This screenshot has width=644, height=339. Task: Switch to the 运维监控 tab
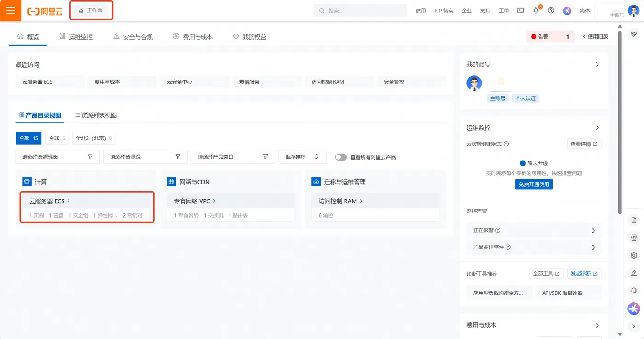(76, 37)
